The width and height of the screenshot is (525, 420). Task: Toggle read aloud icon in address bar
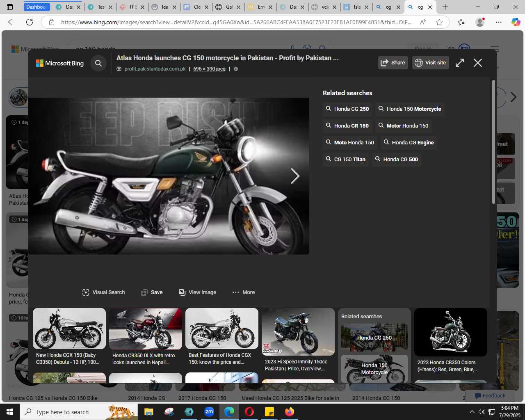(423, 22)
